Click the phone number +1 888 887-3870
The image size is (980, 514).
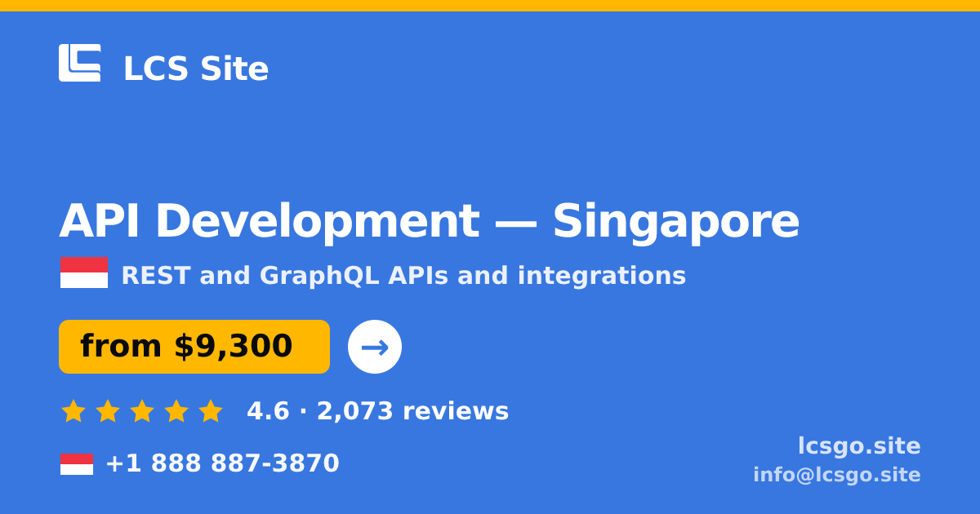pos(222,463)
